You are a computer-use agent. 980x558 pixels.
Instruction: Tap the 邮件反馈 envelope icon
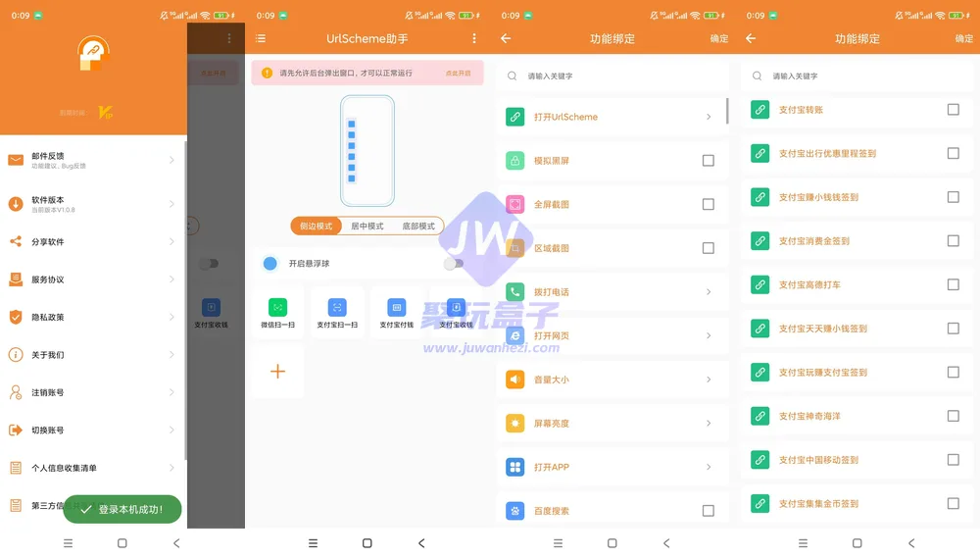pyautogui.click(x=16, y=160)
